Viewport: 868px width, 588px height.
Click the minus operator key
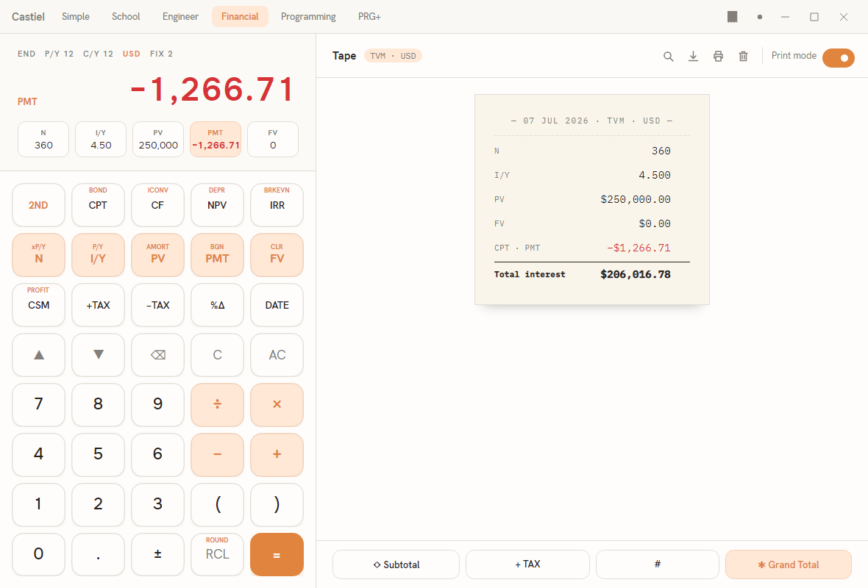pyautogui.click(x=217, y=455)
